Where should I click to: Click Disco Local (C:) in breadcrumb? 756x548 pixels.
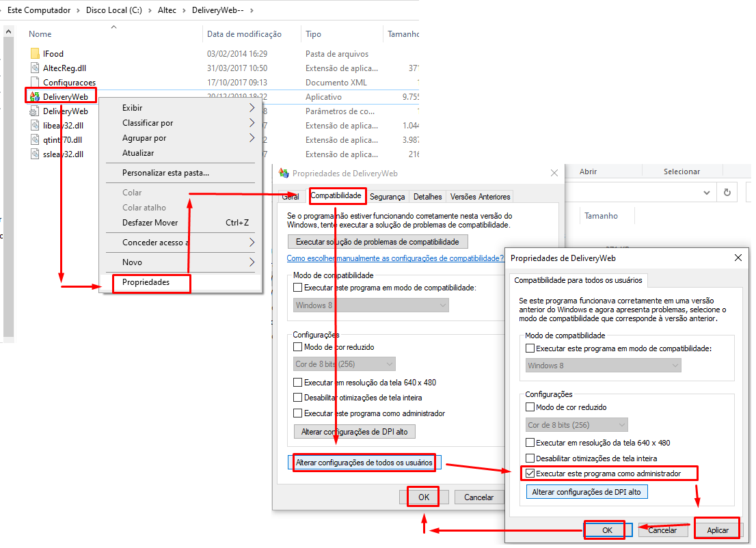coord(113,10)
